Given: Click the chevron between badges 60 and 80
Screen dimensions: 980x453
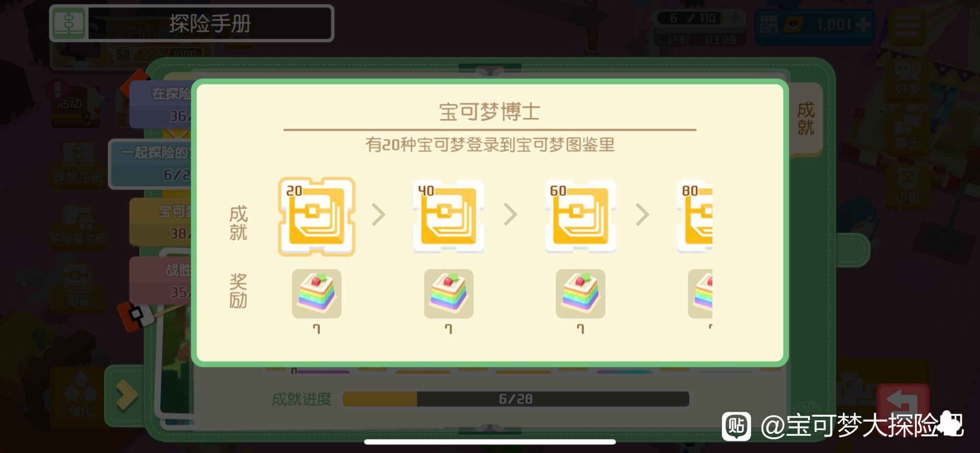Looking at the screenshot, I should pos(642,215).
